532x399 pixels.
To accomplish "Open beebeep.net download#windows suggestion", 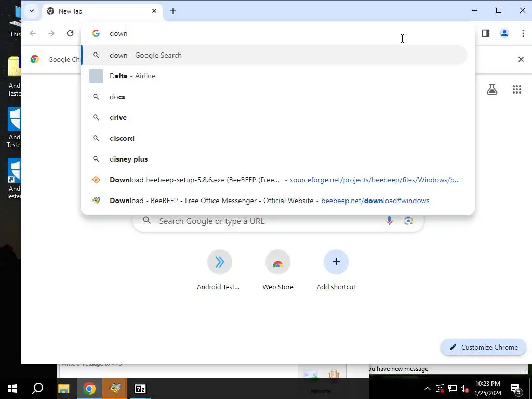I will click(x=274, y=201).
